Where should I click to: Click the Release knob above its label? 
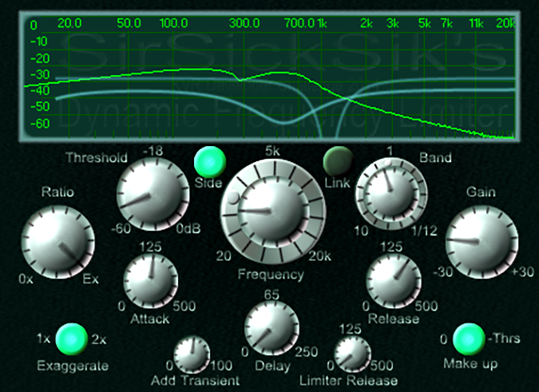394,281
